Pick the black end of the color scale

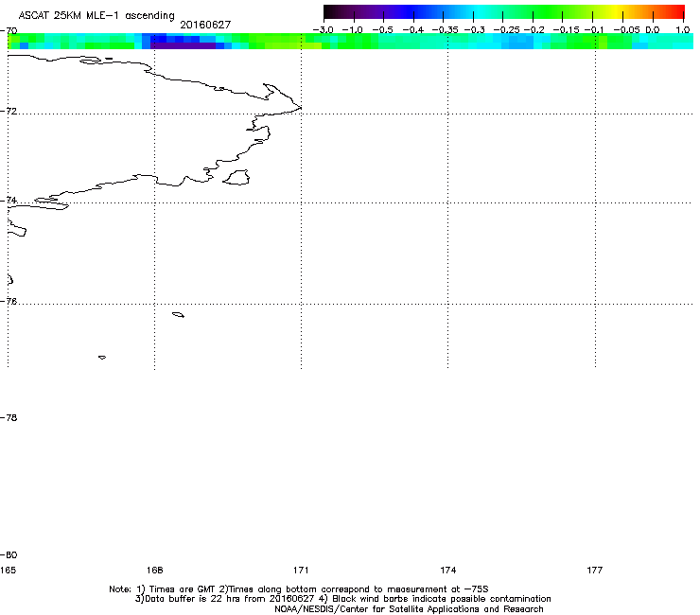point(329,12)
